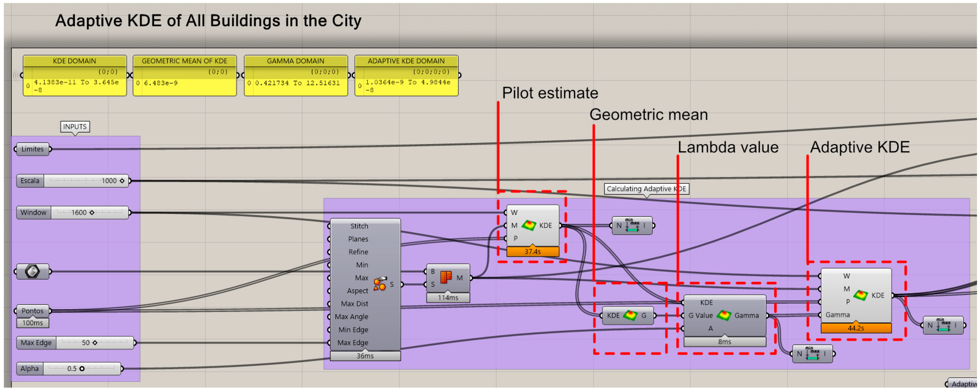Click the Pilot estimate KDE component icon
Screen dimensions: 980x392
coord(529,225)
